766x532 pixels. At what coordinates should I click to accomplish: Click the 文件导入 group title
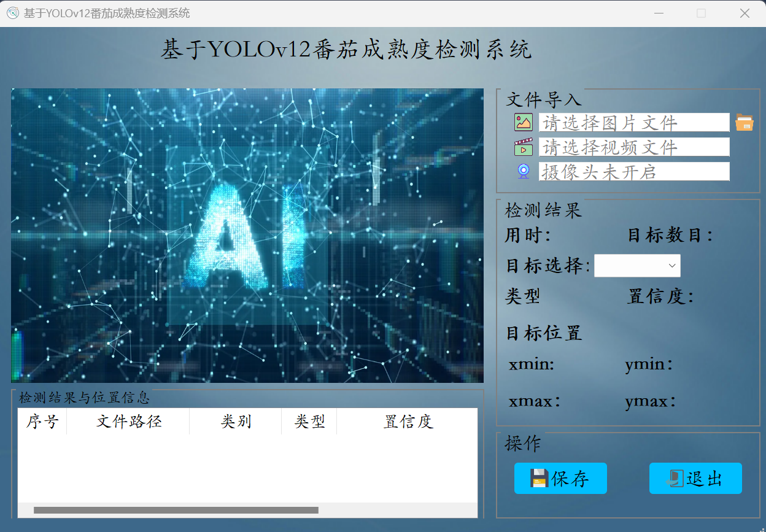(x=543, y=99)
